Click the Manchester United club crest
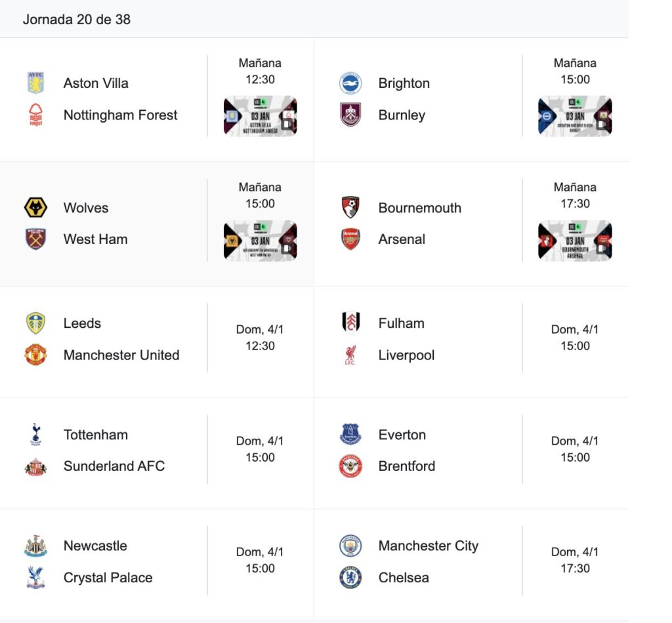The height and width of the screenshot is (623, 672). click(35, 355)
